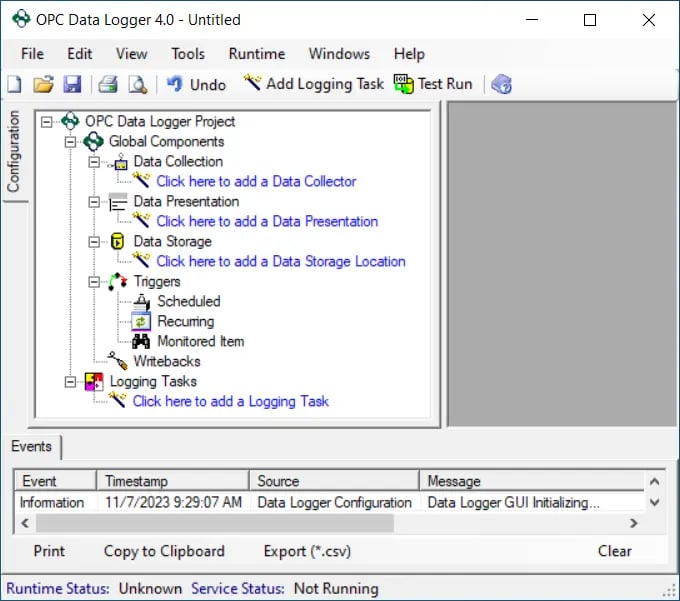Run a Test Run from the toolbar

point(433,84)
